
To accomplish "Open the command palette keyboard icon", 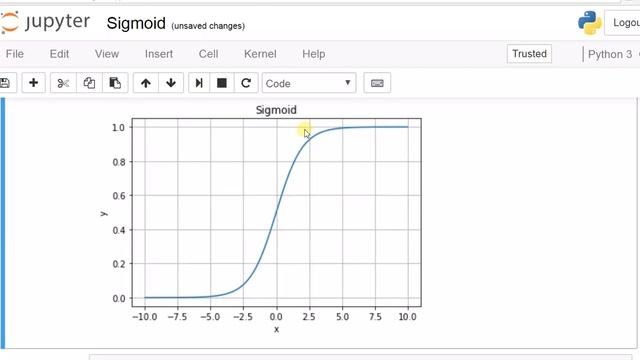I will [377, 83].
